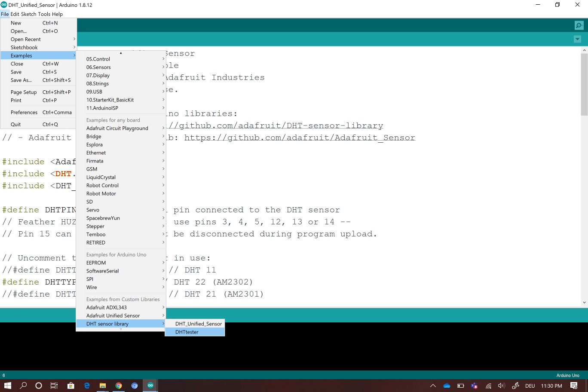Open the Wi-Fi network flyout
This screenshot has height=392, width=588.
tap(488, 386)
